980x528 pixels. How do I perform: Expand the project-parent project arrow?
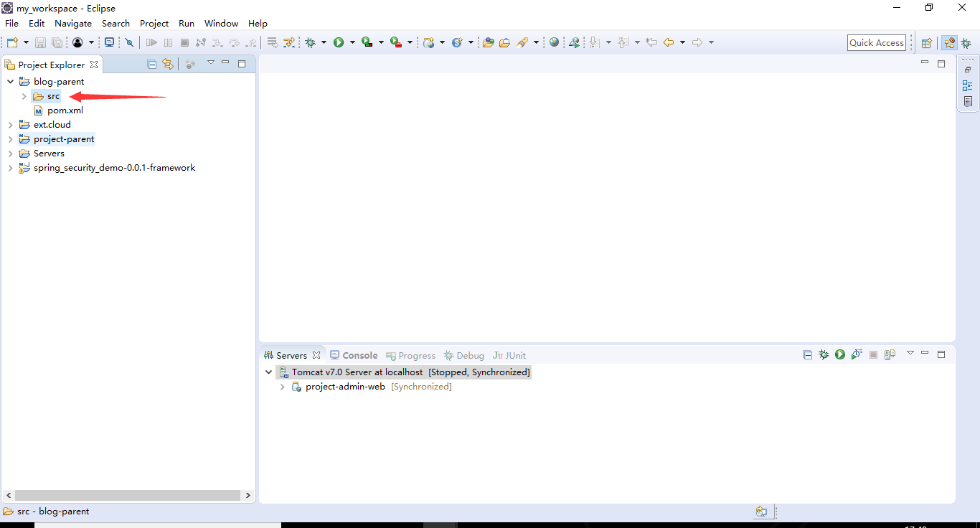(10, 139)
